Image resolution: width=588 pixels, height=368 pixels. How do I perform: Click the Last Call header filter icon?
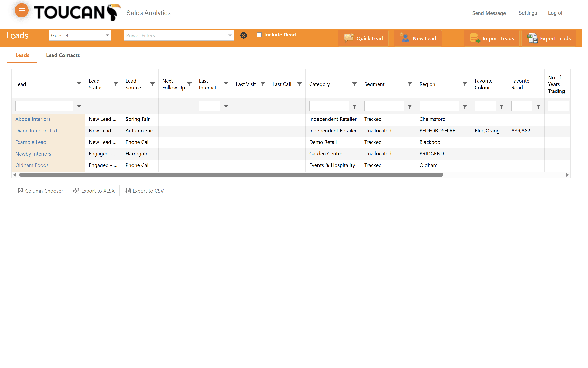(299, 84)
